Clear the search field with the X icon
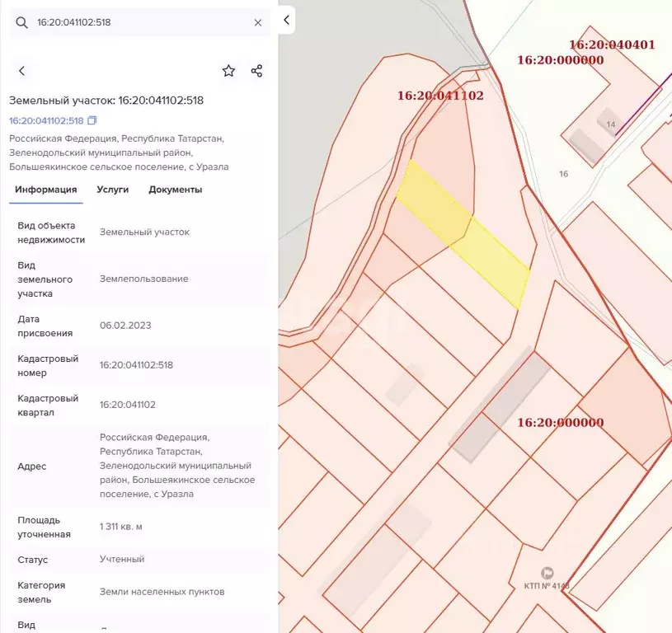This screenshot has height=633, width=672. 257,23
